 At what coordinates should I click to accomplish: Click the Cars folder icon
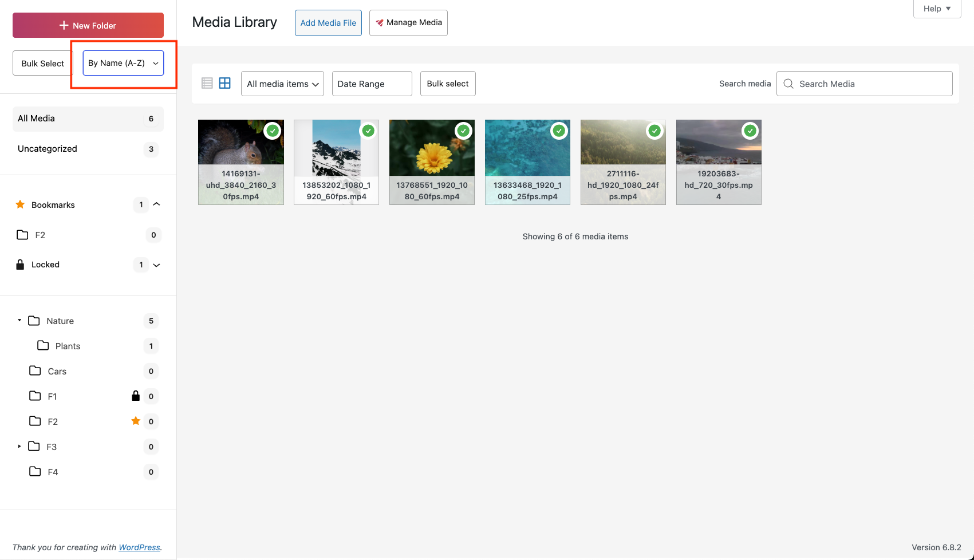pos(35,370)
